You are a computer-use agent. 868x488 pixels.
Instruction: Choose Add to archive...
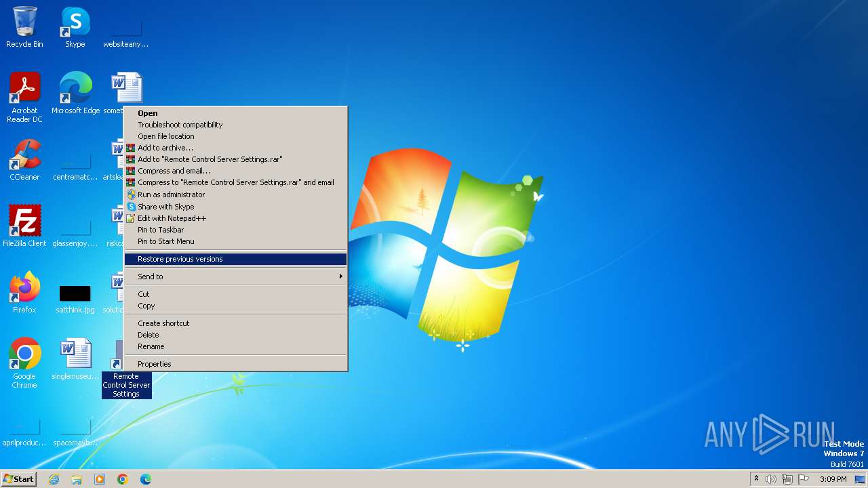[236, 148]
